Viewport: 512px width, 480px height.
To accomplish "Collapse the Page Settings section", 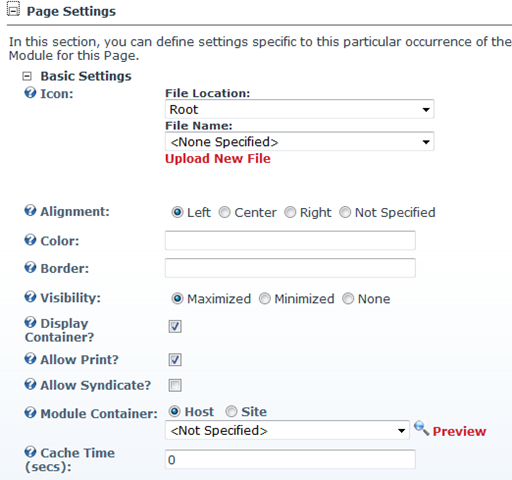I will pyautogui.click(x=13, y=10).
